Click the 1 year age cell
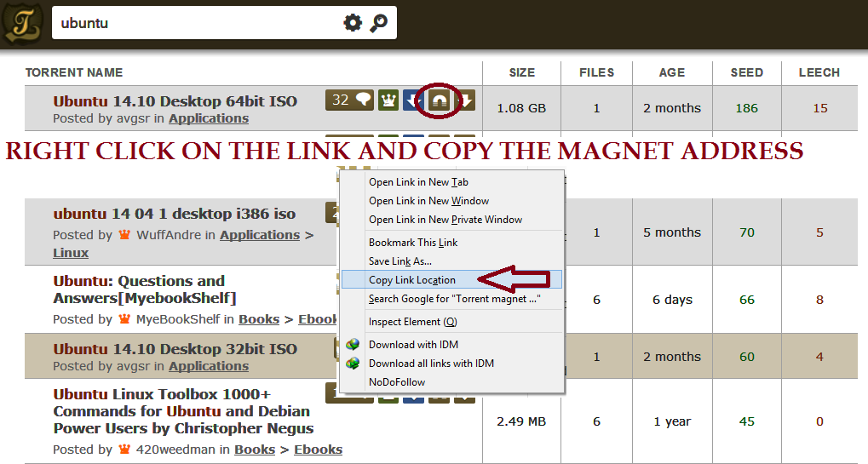This screenshot has height=464, width=868. 672,421
